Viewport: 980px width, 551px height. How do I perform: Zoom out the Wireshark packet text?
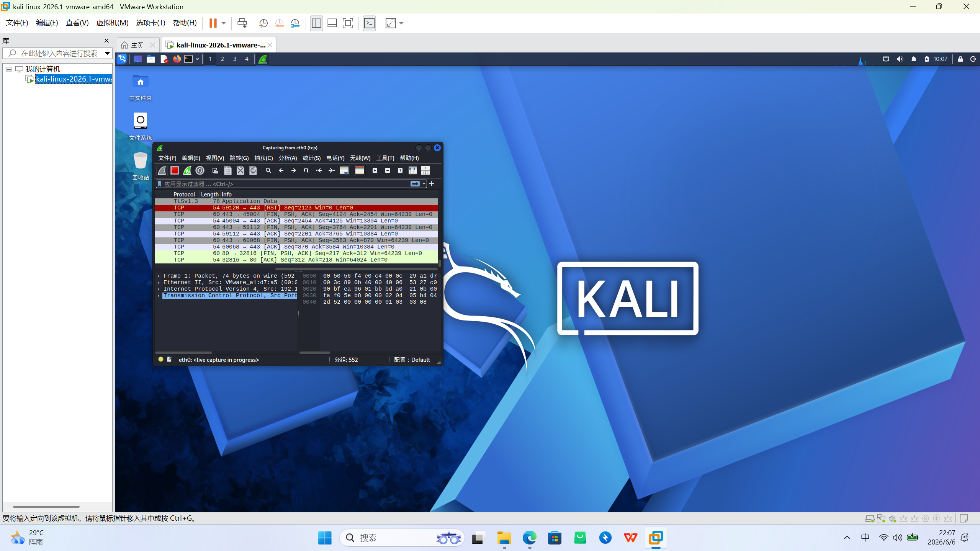click(388, 170)
